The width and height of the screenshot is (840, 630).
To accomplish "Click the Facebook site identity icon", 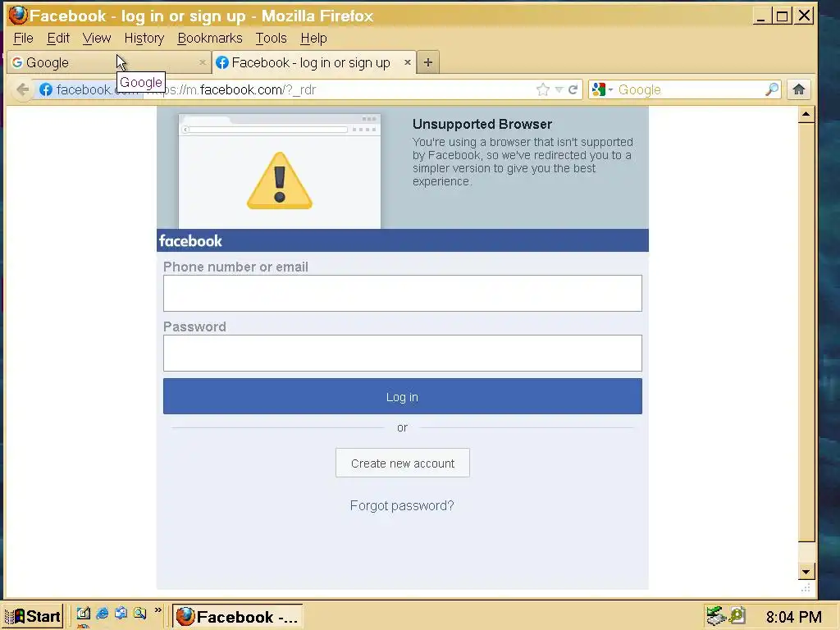I will tap(46, 89).
